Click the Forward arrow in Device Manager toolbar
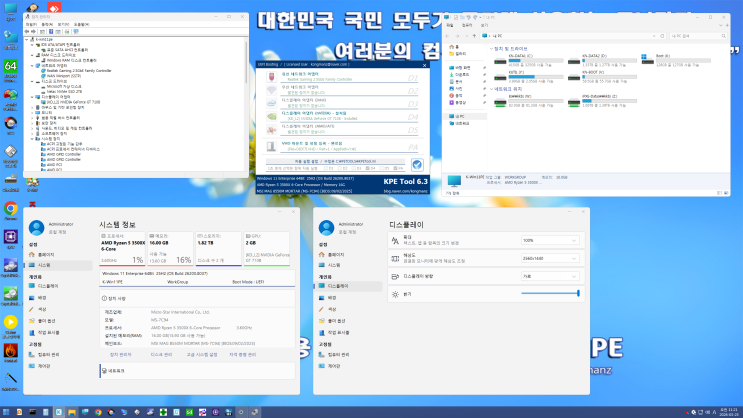Viewport: 743px width, 418px height. coord(33,32)
